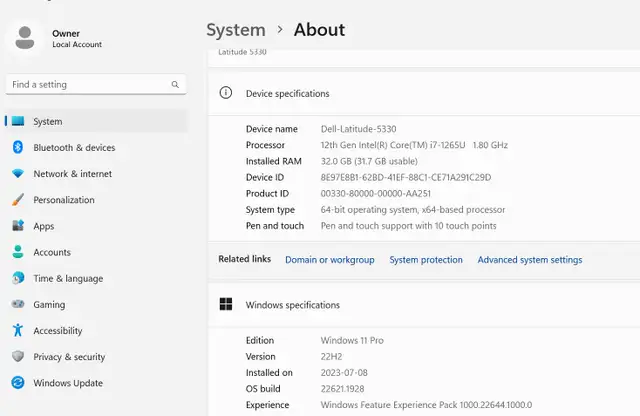Viewport: 640px width, 416px height.
Task: Click OS build value 22621.1928
Action: [x=342, y=389]
